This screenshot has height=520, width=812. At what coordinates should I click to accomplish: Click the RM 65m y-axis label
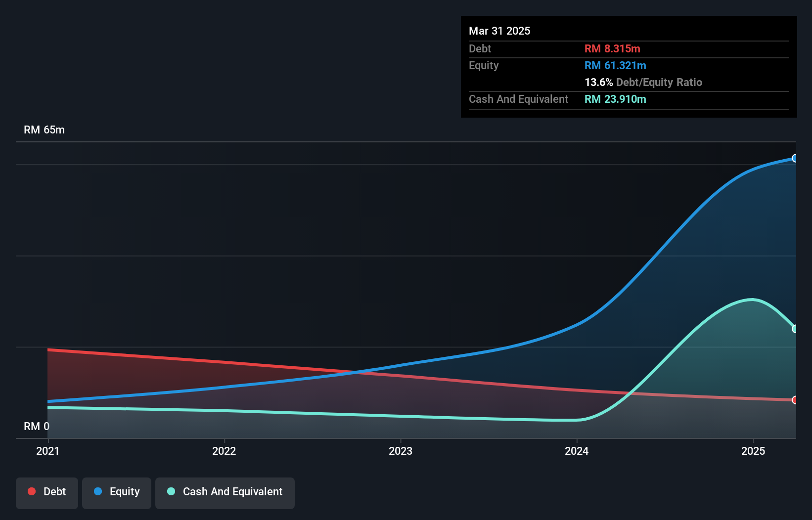click(45, 130)
